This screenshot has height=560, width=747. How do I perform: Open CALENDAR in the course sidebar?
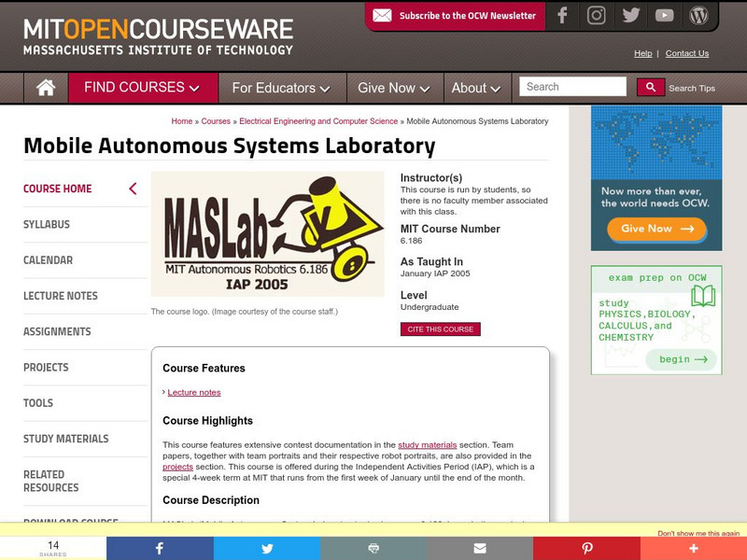pos(49,260)
